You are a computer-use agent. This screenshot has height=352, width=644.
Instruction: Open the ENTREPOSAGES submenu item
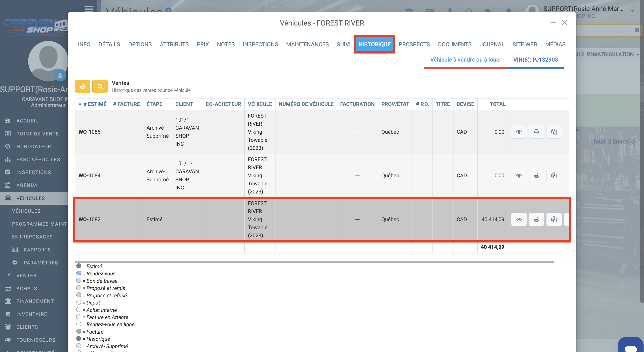(32, 237)
